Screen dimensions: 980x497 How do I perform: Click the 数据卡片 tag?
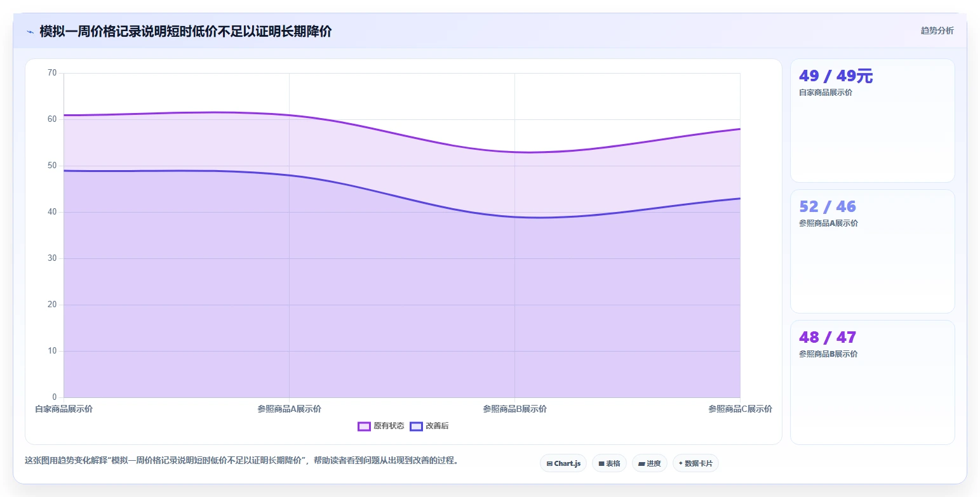click(695, 463)
